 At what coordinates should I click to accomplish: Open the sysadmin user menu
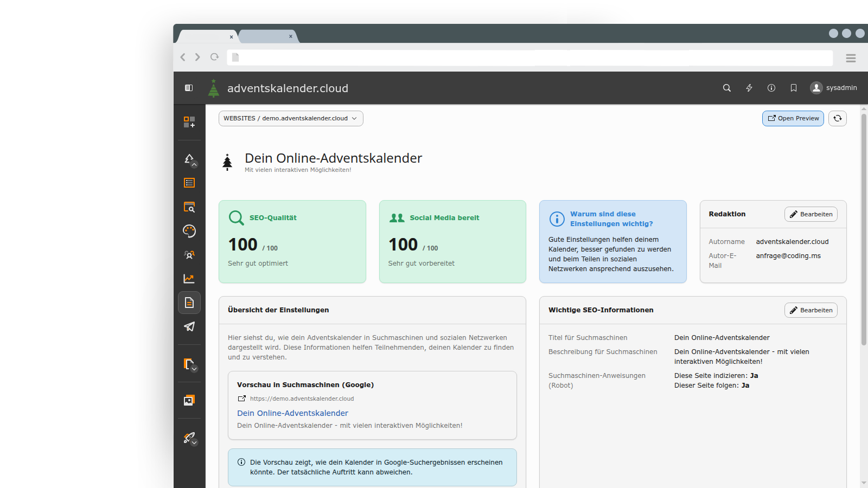[x=834, y=88]
